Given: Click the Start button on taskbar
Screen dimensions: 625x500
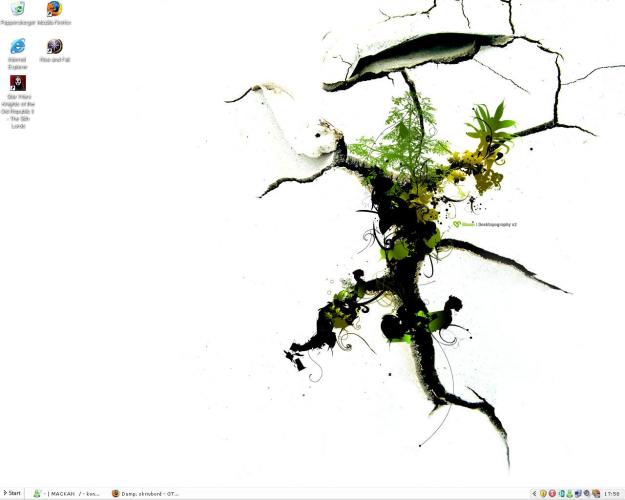Looking at the screenshot, I should (13, 493).
